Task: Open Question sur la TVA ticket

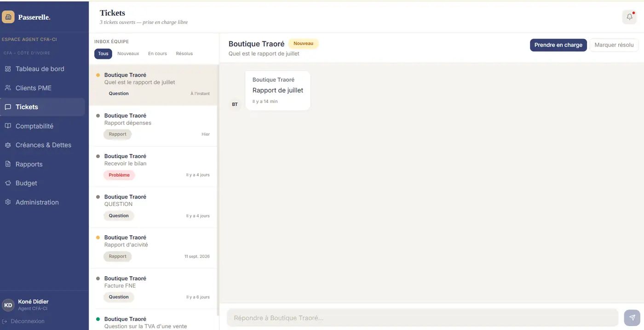Action: pyautogui.click(x=153, y=320)
